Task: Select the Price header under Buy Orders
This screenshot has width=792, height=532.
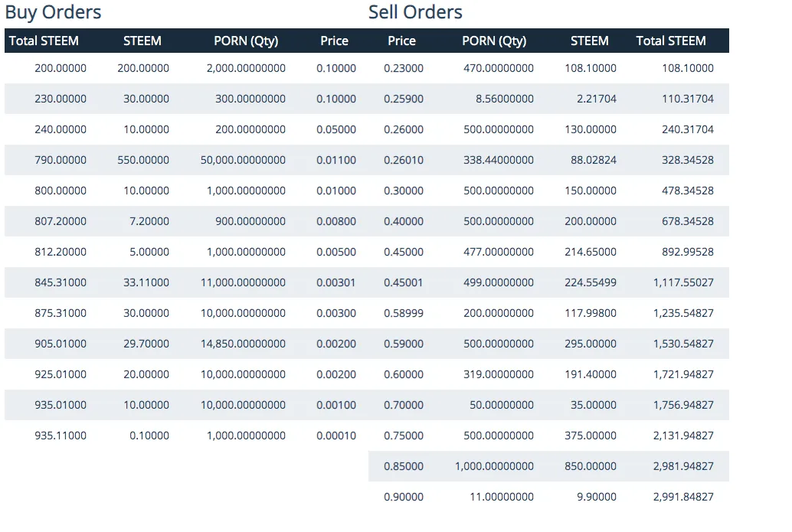Action: coord(335,41)
